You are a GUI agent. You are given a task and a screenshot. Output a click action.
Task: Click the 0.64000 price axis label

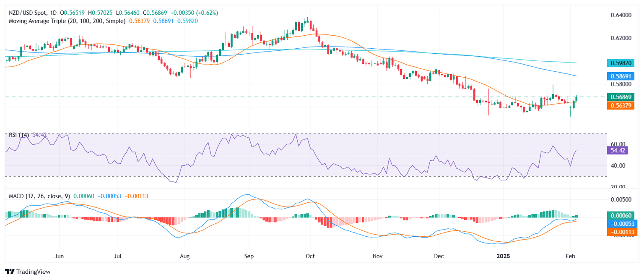coord(620,15)
